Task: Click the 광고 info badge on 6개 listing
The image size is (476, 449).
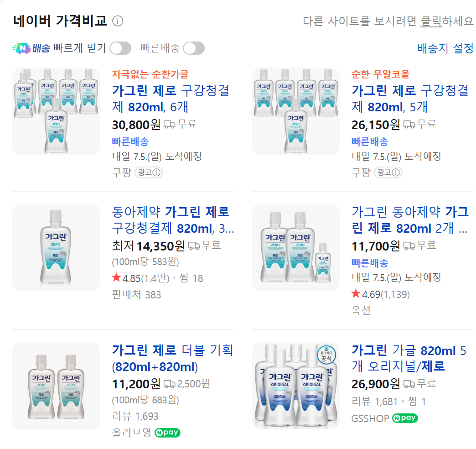Action: pyautogui.click(x=149, y=172)
